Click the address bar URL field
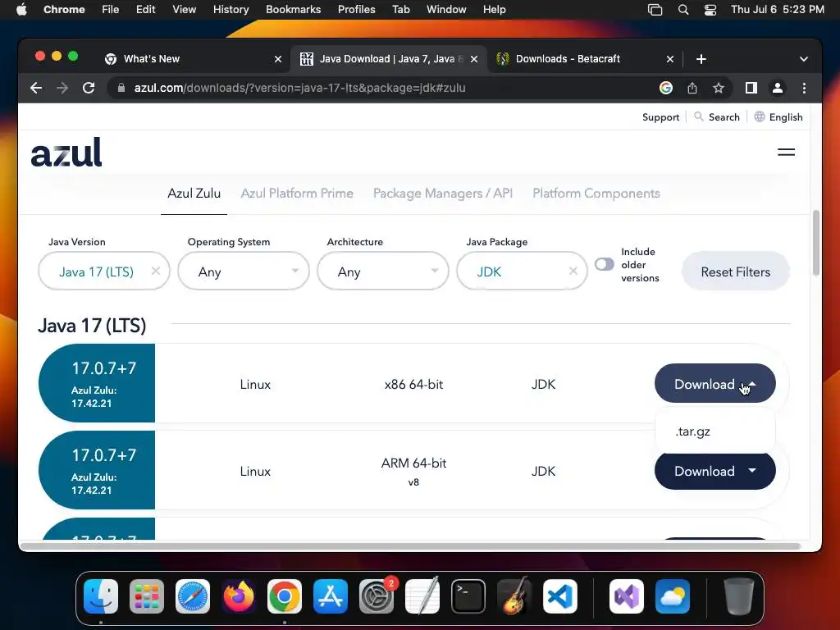Viewport: 840px width, 630px height. click(386, 88)
